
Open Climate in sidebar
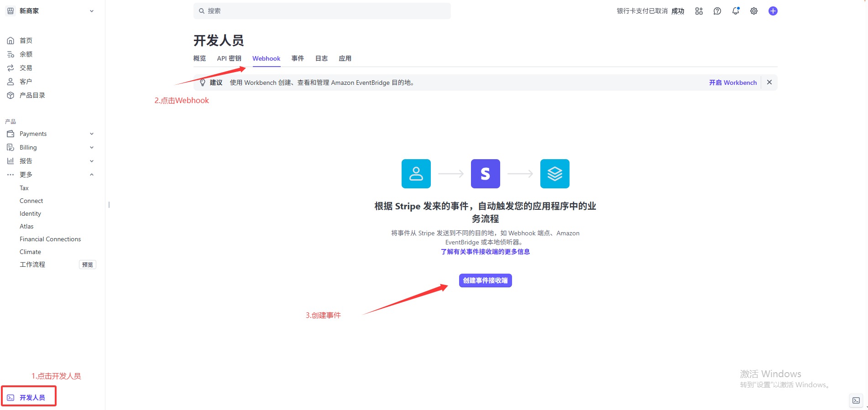pos(30,252)
